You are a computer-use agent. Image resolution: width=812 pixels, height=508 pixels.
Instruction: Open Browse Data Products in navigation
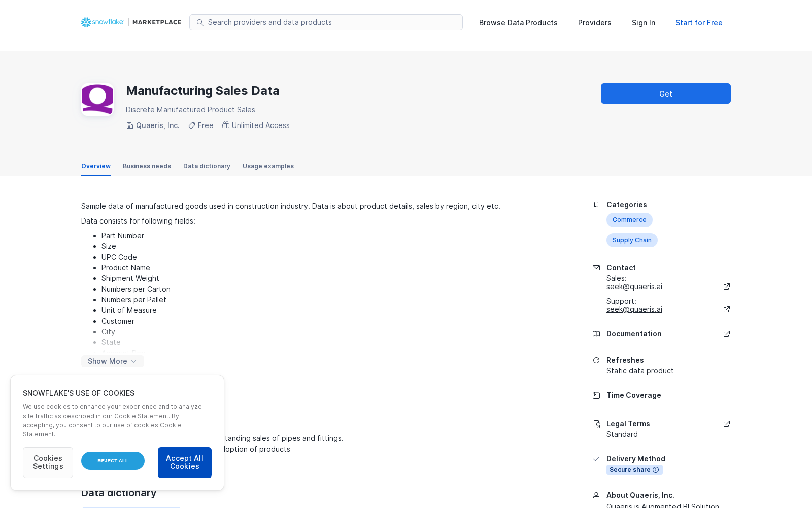click(x=518, y=23)
